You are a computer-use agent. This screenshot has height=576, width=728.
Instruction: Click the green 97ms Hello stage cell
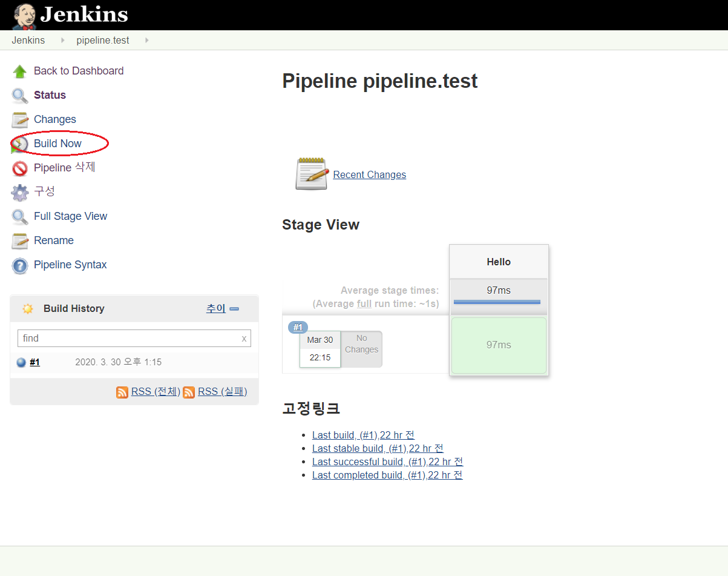tap(499, 345)
